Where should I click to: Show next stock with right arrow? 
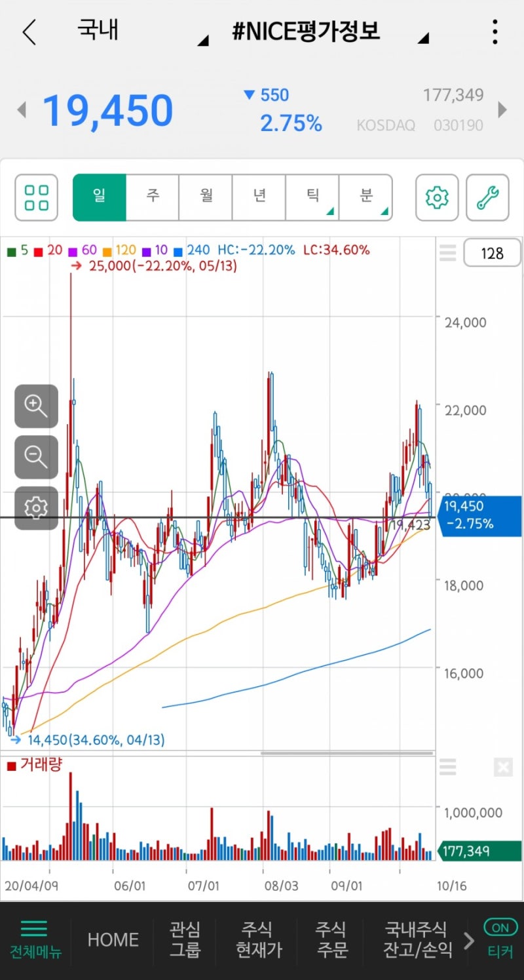503,109
